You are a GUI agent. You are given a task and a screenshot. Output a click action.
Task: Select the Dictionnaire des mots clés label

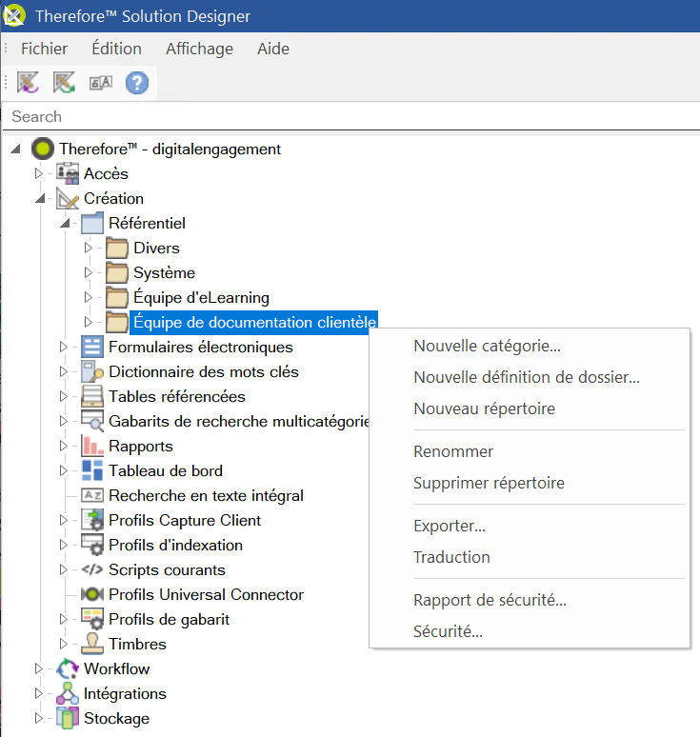pyautogui.click(x=204, y=371)
